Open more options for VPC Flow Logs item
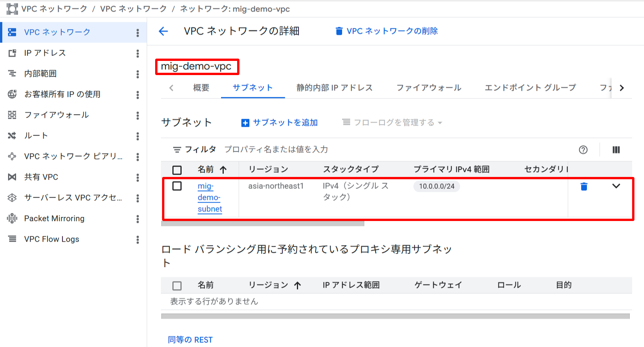The height and width of the screenshot is (347, 644). tap(138, 239)
